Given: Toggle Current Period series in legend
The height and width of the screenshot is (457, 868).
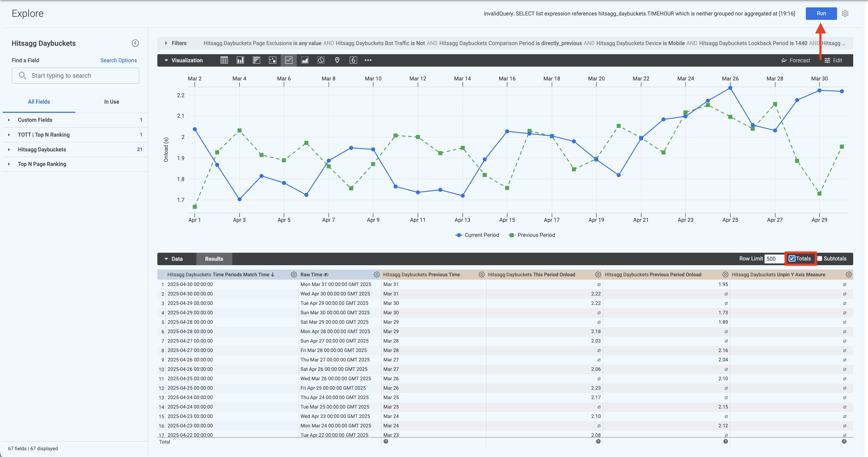Looking at the screenshot, I should (477, 235).
